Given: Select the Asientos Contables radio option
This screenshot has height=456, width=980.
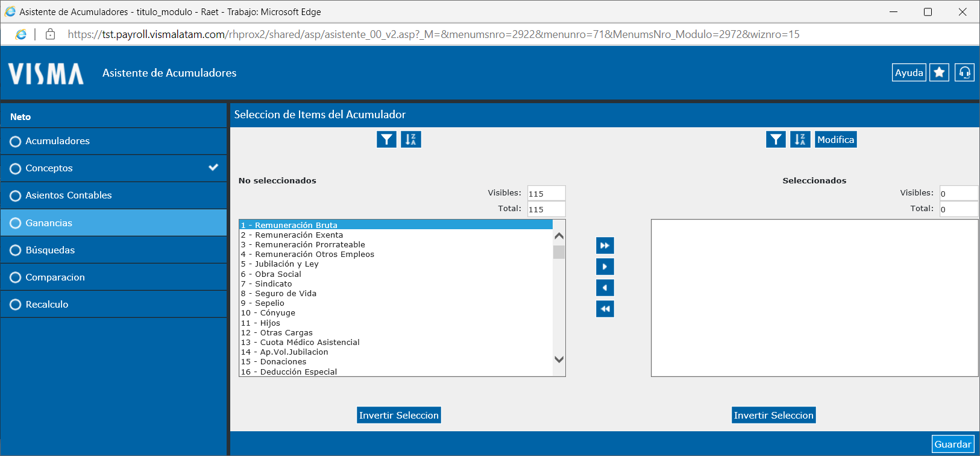Looking at the screenshot, I should coord(16,196).
